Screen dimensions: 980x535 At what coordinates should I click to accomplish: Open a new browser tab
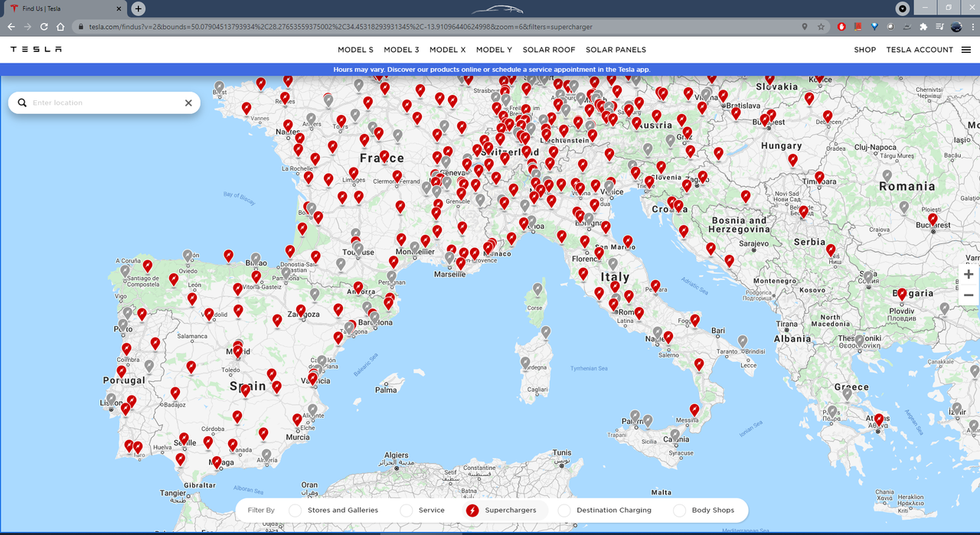138,8
